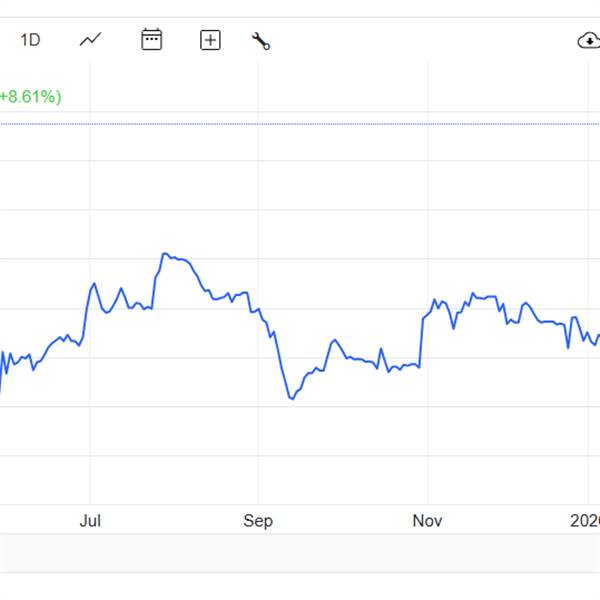The width and height of the screenshot is (600, 600).
Task: Open the line chart type selector
Action: coord(91,41)
